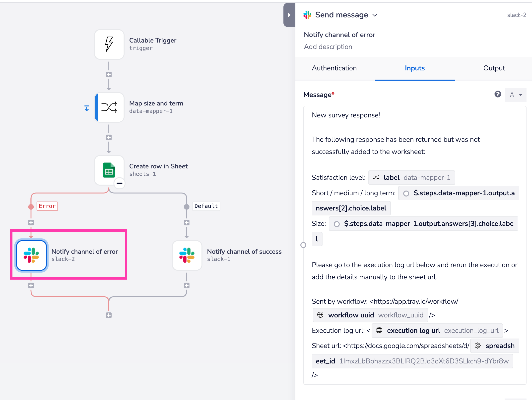Open the Message input type dropdown
The image size is (532, 400).
point(516,95)
